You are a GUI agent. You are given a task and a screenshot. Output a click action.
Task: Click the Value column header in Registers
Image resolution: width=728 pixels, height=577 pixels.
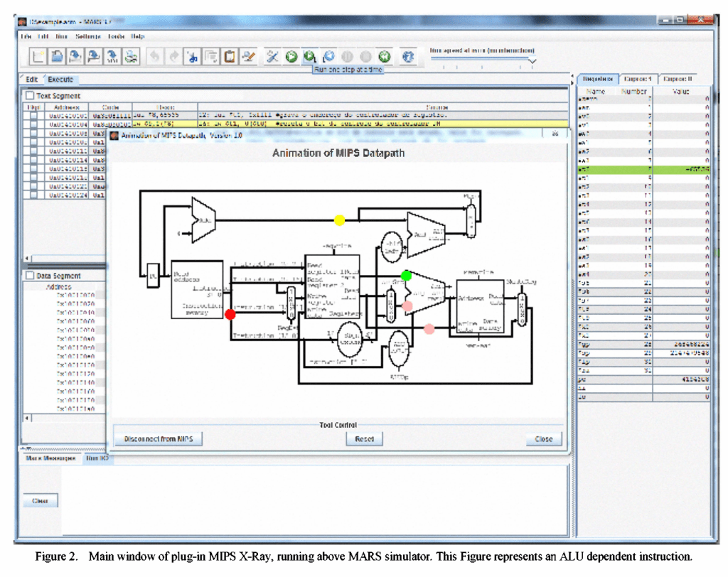[x=681, y=92]
